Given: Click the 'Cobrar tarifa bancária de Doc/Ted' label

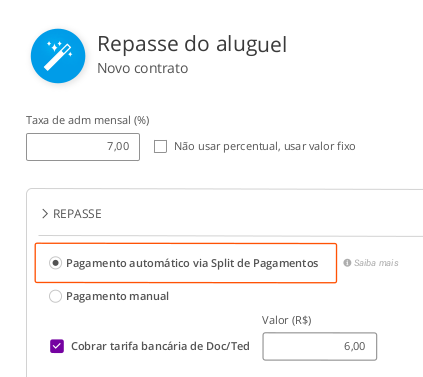Looking at the screenshot, I should point(160,346).
